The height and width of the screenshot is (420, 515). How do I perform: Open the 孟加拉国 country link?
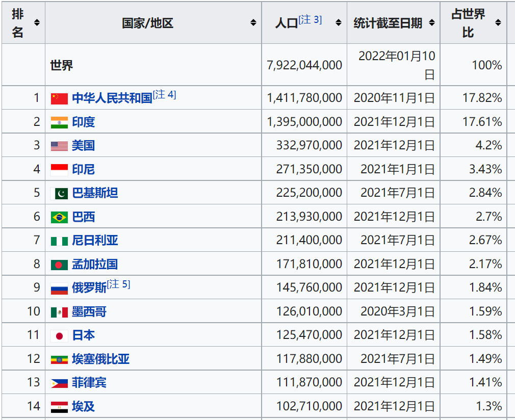click(x=95, y=265)
